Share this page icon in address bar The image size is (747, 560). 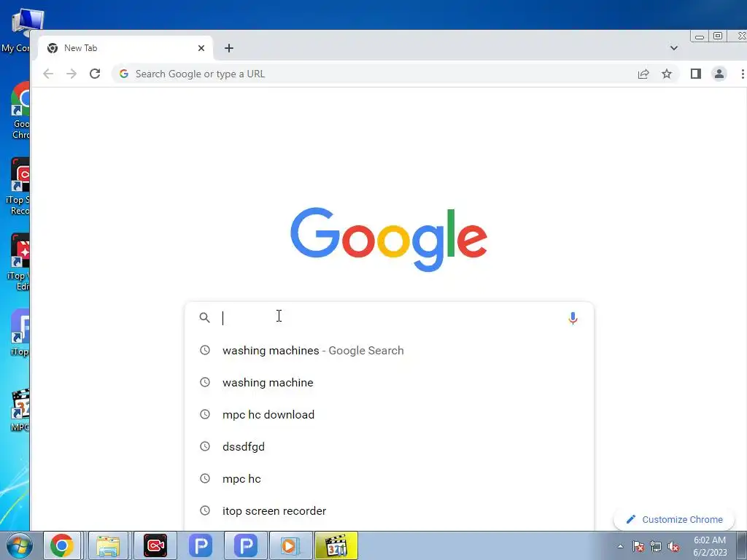643,74
